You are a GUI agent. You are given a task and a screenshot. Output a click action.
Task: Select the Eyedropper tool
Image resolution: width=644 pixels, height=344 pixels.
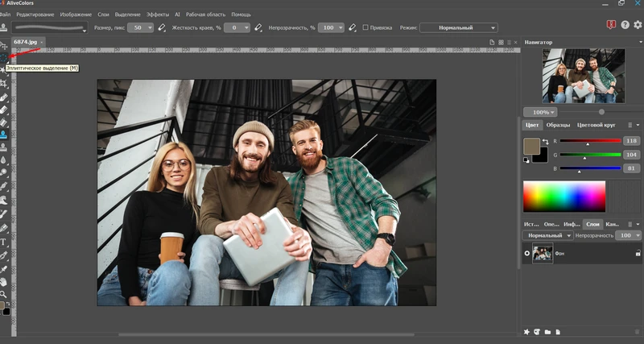point(3,269)
